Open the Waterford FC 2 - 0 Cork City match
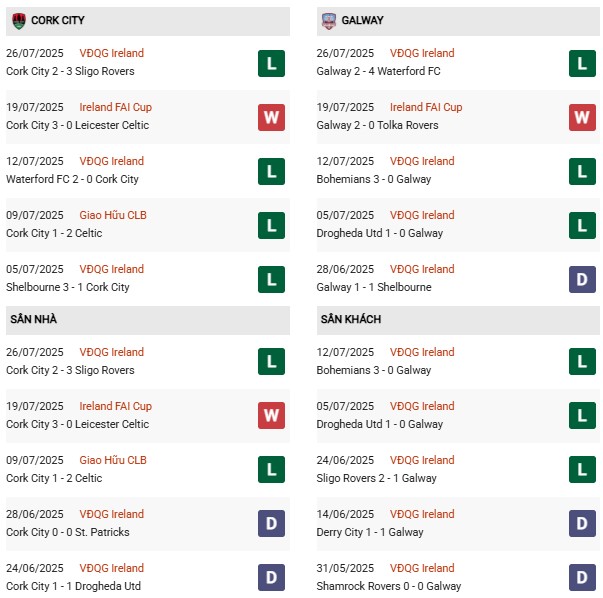Viewport: 603px width, 598px height. [72, 179]
